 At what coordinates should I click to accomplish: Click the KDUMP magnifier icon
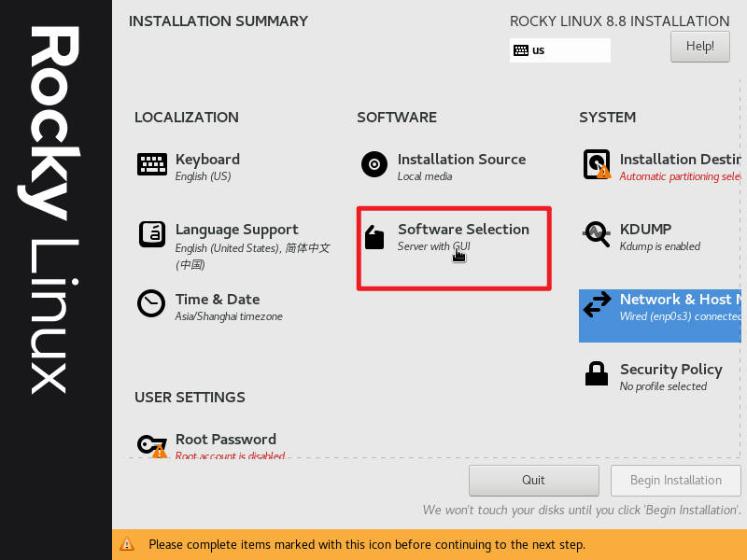(x=597, y=234)
